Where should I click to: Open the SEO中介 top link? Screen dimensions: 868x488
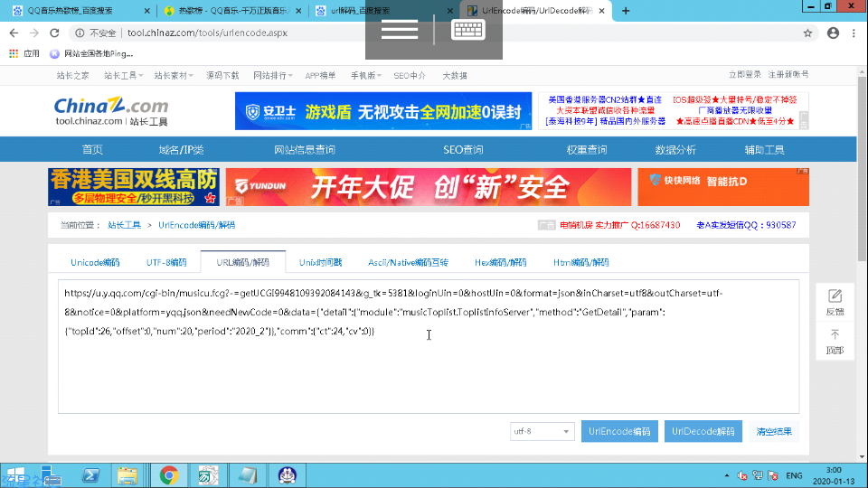tap(410, 76)
